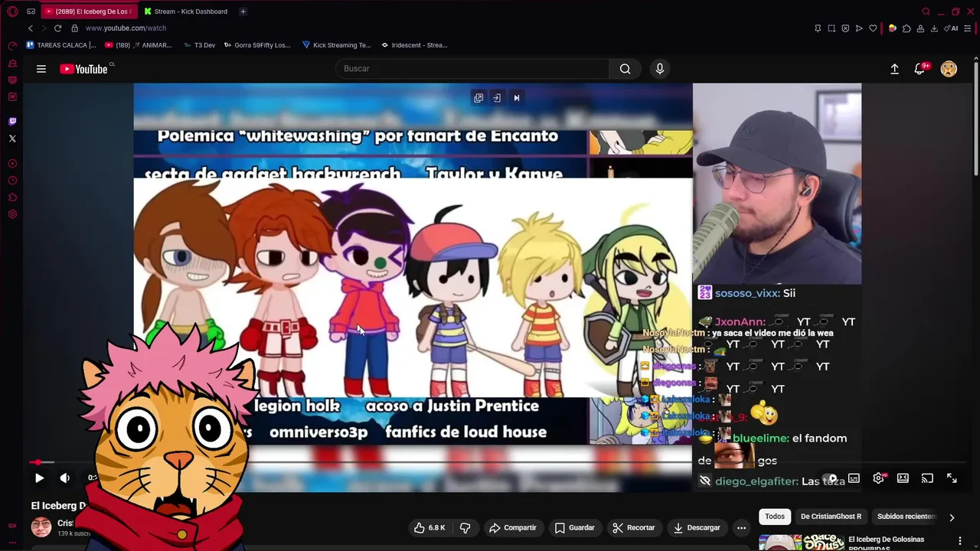Open YouTube notifications bell
This screenshot has height=551, width=980.
pyautogui.click(x=920, y=69)
